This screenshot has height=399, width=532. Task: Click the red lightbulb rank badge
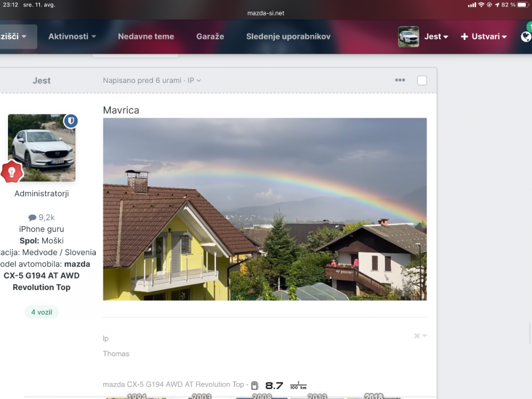tap(11, 172)
